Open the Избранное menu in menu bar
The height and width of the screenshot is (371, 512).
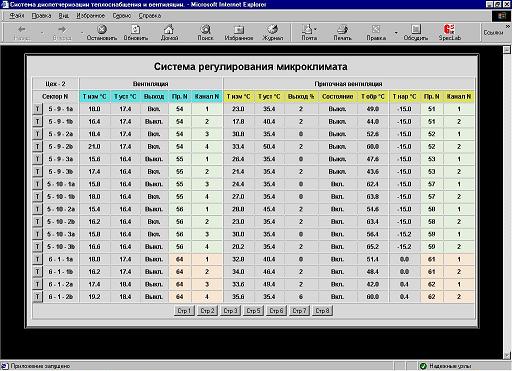pos(90,16)
